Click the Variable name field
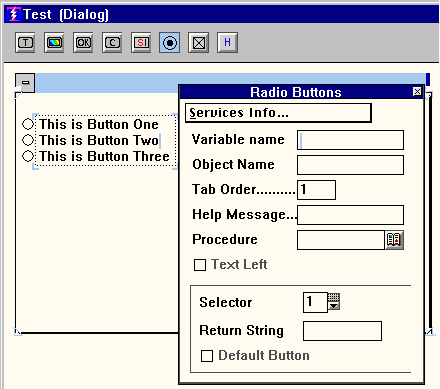Viewport: 440px width, 389px height. (350, 140)
